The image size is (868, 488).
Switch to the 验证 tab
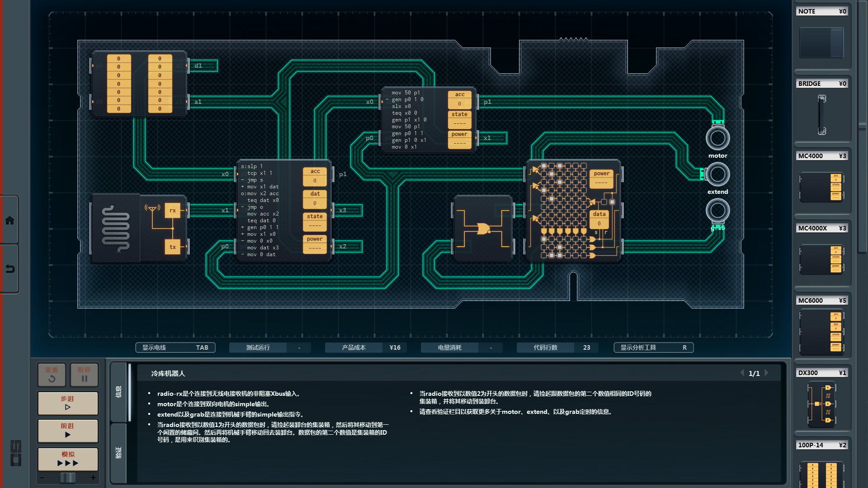[x=118, y=453]
